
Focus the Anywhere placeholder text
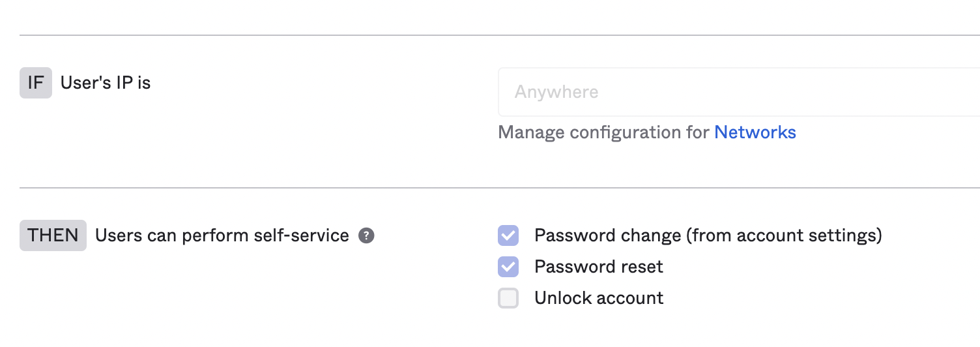[x=556, y=92]
